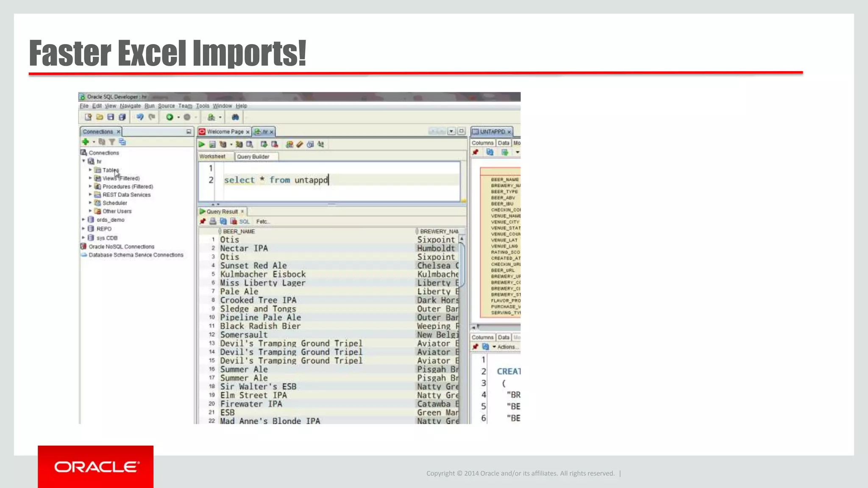This screenshot has width=868, height=488.
Task: Expand the sys CDB connection
Action: tap(83, 238)
